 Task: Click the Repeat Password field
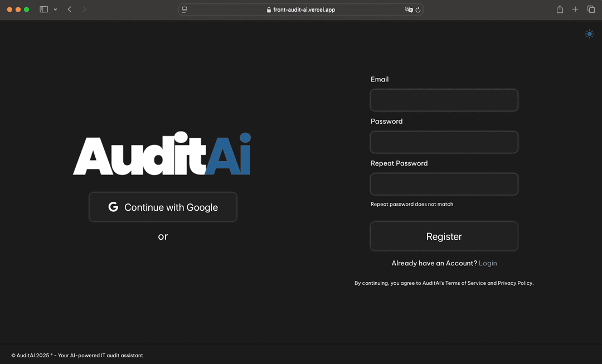click(x=444, y=184)
